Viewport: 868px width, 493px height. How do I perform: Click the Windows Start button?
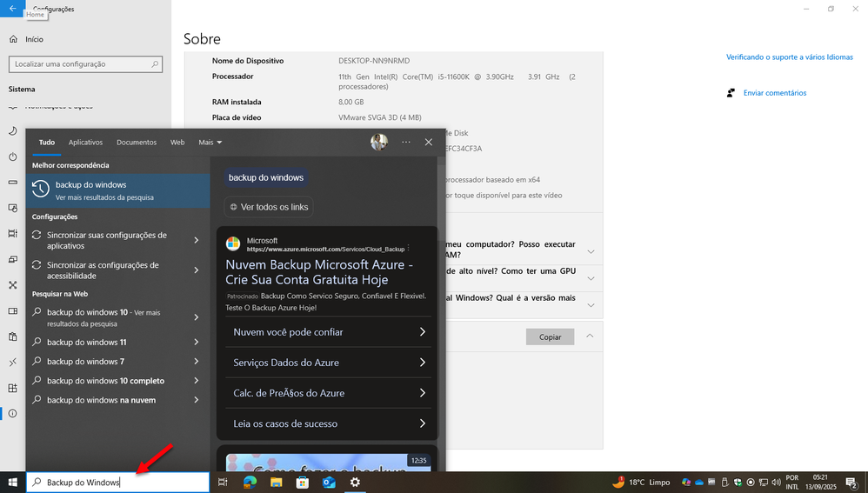coord(13,482)
